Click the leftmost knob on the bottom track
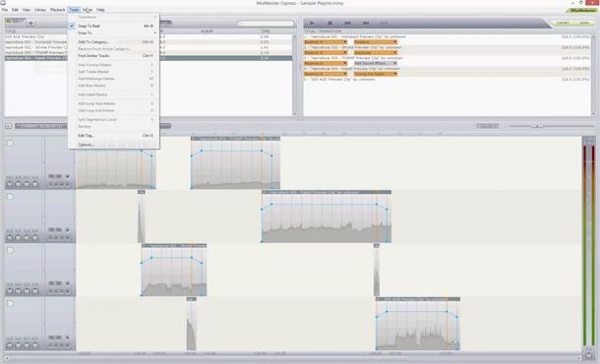Viewport: 600px width, 364px height. (x=10, y=345)
